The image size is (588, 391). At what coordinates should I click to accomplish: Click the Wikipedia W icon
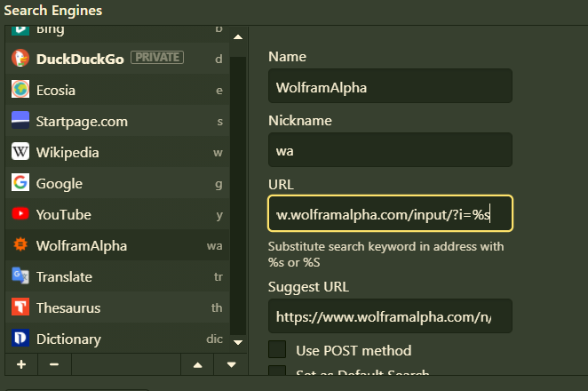coord(20,152)
